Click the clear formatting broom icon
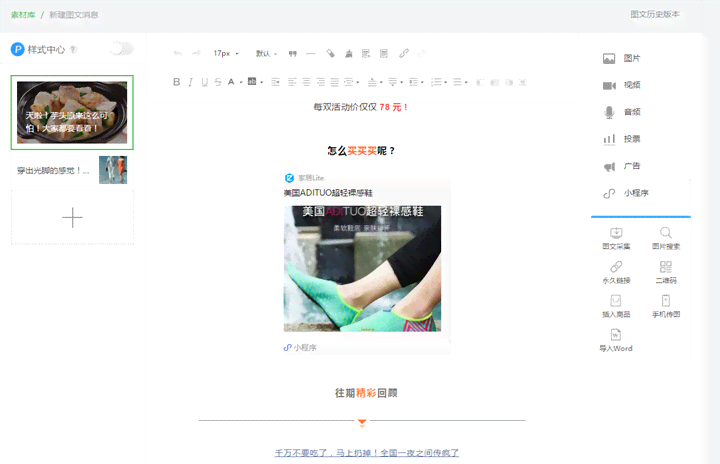Screen dimensions: 720x464 click(x=349, y=54)
